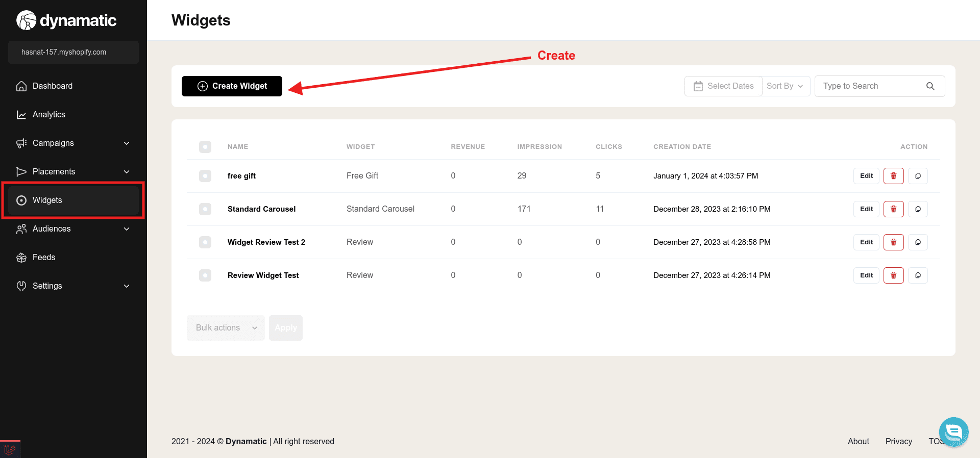This screenshot has height=458, width=980.
Task: Open the Privacy link in the footer
Action: pos(899,442)
